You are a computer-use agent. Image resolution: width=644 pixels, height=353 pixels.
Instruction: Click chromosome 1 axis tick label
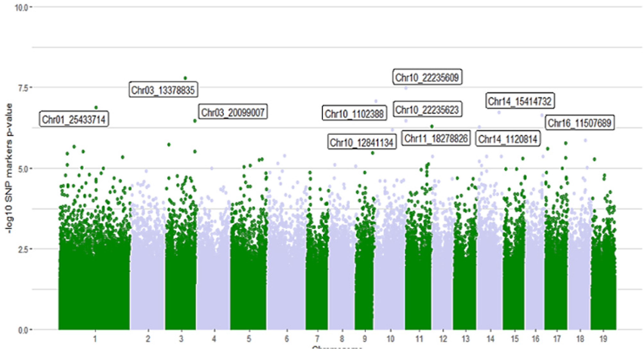[95, 339]
